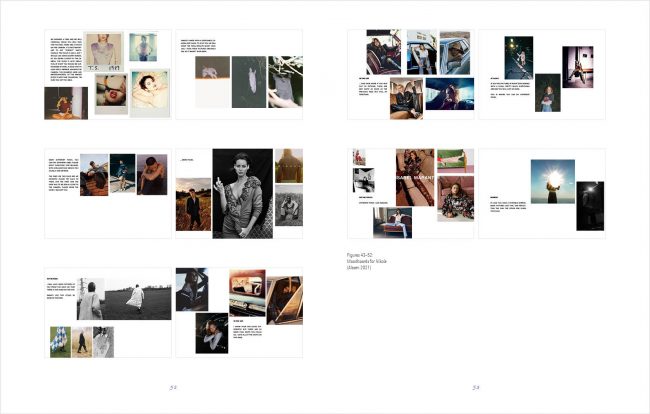Open tiny red figure photo above black-and-white image

pos(359,157)
